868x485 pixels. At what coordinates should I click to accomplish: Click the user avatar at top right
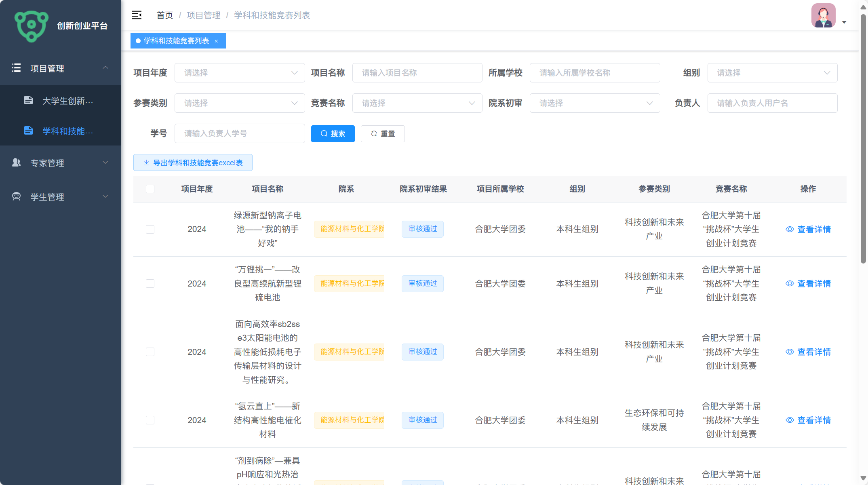(823, 16)
